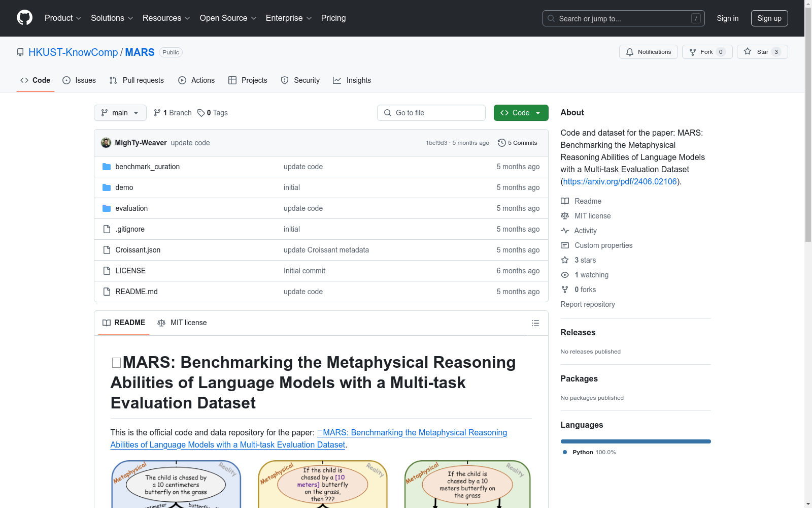Click the forks icon in About
This screenshot has width=812, height=508.
coord(565,290)
